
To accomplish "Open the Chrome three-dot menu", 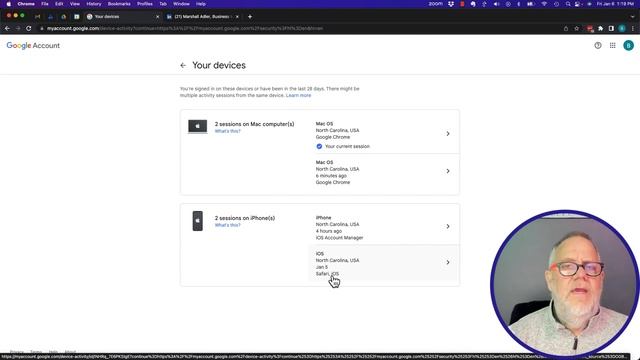I will (x=633, y=29).
